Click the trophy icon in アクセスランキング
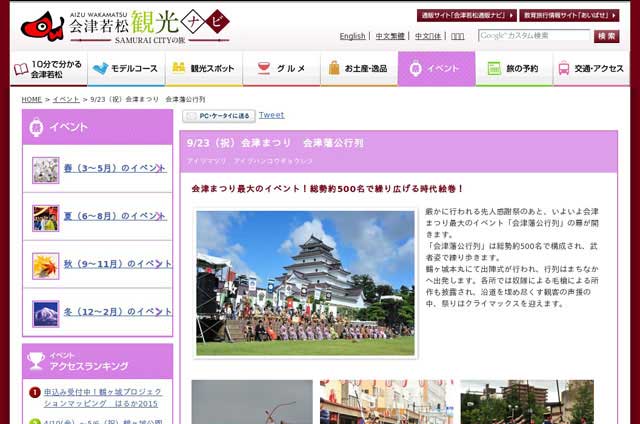Viewport: 640px width, 424px height. click(36, 361)
